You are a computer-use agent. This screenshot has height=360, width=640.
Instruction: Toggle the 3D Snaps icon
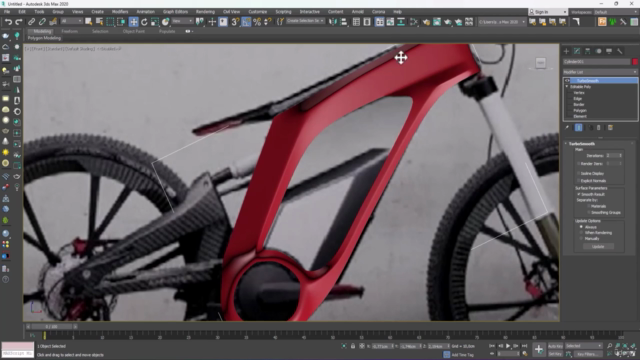pyautogui.click(x=235, y=22)
